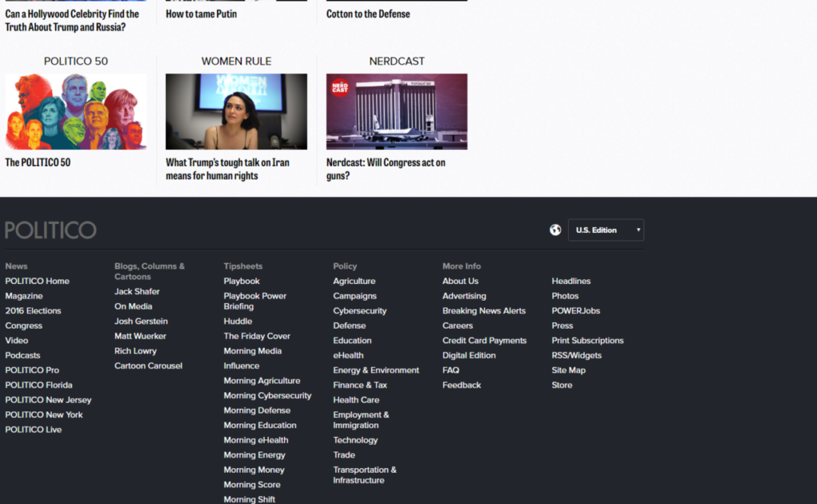Open Transportation & Infrastructure policy link
The image size is (817, 504).
pos(365,475)
